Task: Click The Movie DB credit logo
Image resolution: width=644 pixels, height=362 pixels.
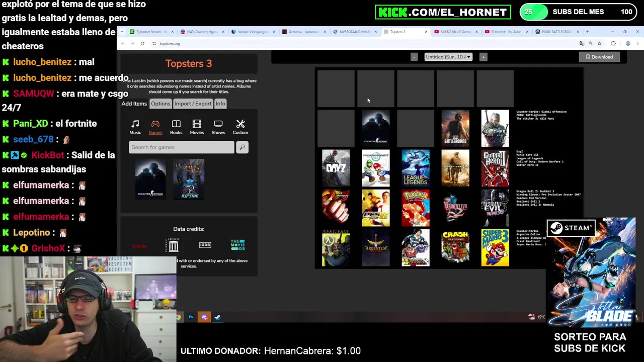Action: click(x=237, y=245)
